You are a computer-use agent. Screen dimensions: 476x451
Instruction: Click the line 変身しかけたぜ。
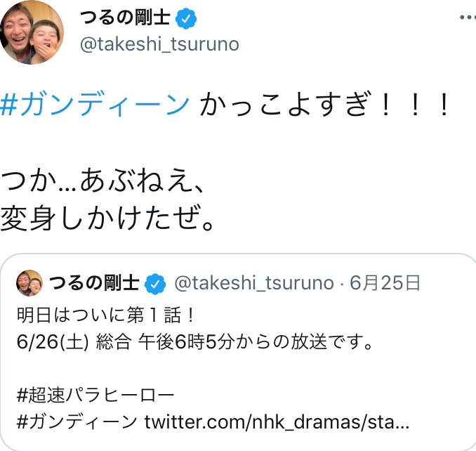pyautogui.click(x=107, y=218)
